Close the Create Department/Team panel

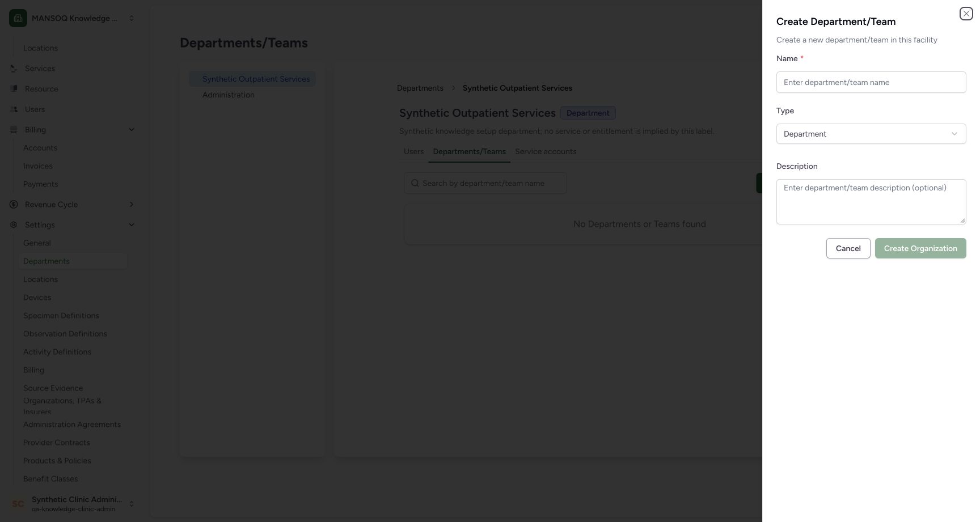(x=966, y=14)
